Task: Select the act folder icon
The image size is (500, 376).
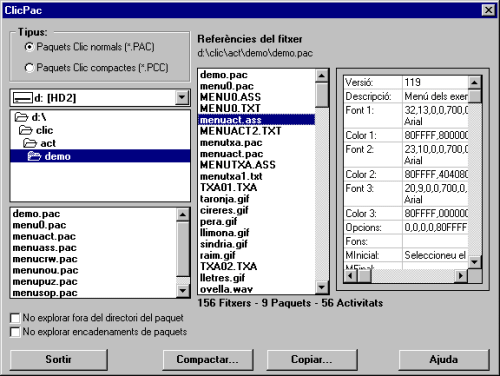Action: pos(30,143)
